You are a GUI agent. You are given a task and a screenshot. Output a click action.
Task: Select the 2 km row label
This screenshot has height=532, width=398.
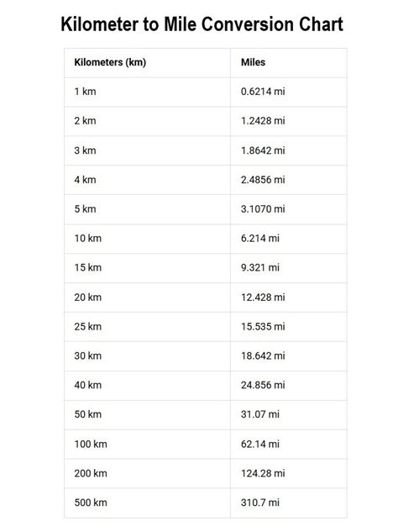click(85, 121)
